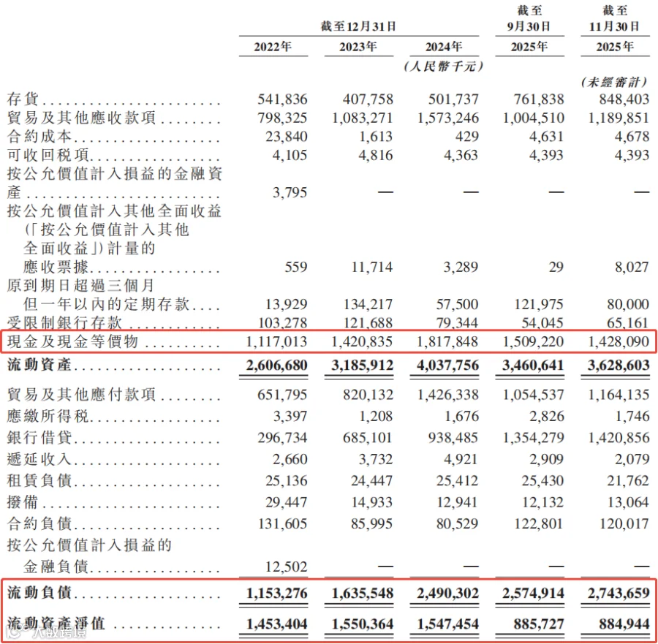The image size is (658, 644).
Task: Select inventory value 541,836
Action: (x=282, y=99)
